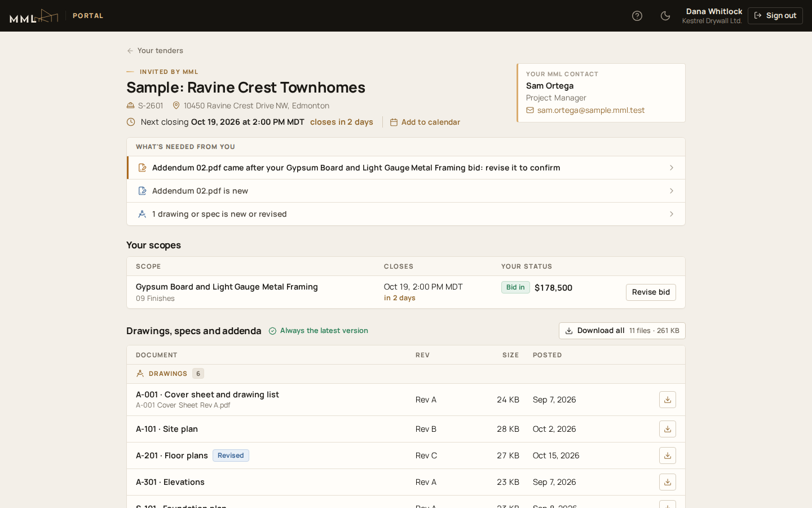The height and width of the screenshot is (508, 812).
Task: Click the 28 KB size cell
Action: pyautogui.click(x=508, y=429)
